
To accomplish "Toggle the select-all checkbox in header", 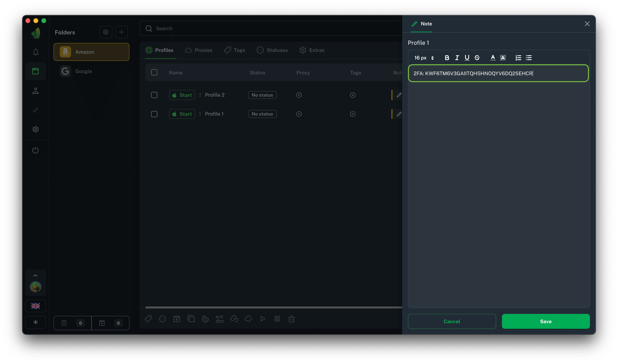I will [x=154, y=72].
